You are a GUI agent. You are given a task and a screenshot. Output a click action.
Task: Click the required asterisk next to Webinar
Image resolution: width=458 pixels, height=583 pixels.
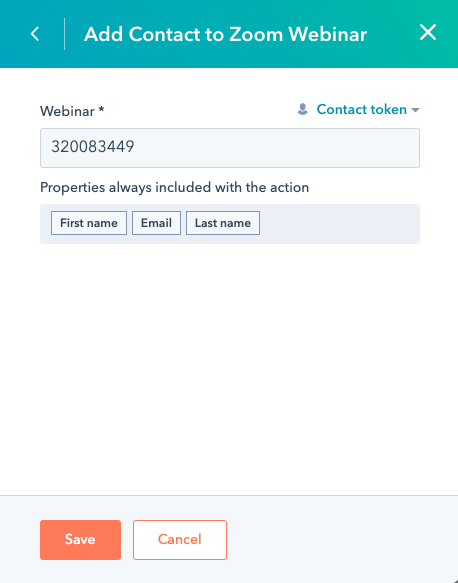click(x=101, y=109)
